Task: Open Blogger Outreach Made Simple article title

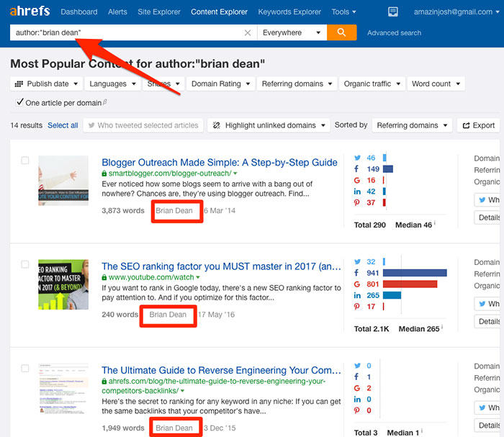Action: [x=220, y=162]
